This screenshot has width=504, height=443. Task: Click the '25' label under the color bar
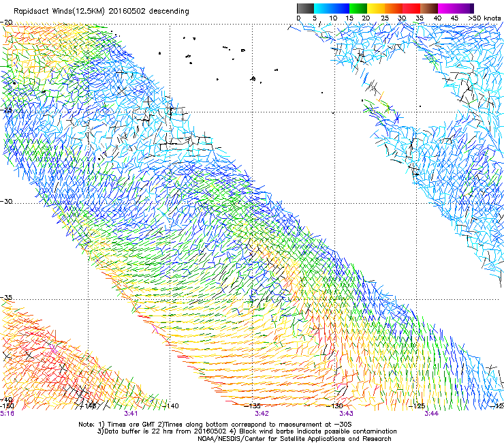click(385, 18)
